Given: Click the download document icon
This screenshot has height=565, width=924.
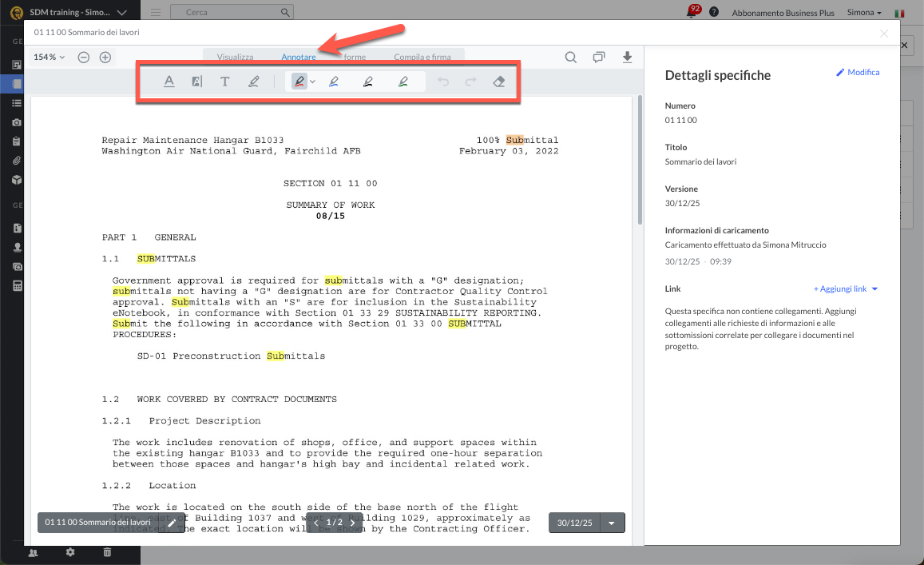Looking at the screenshot, I should tap(627, 57).
